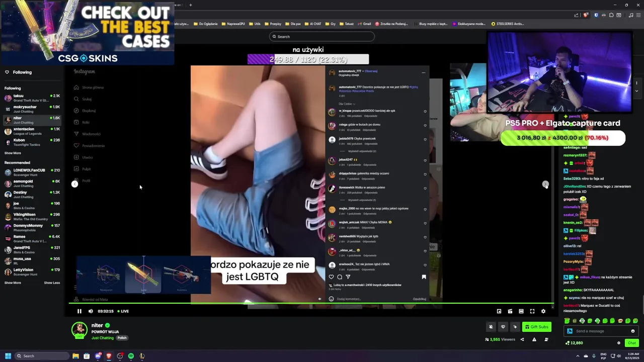The image size is (644, 362).
Task: Open xntentacion League of Legends channel
Action: 32,131
